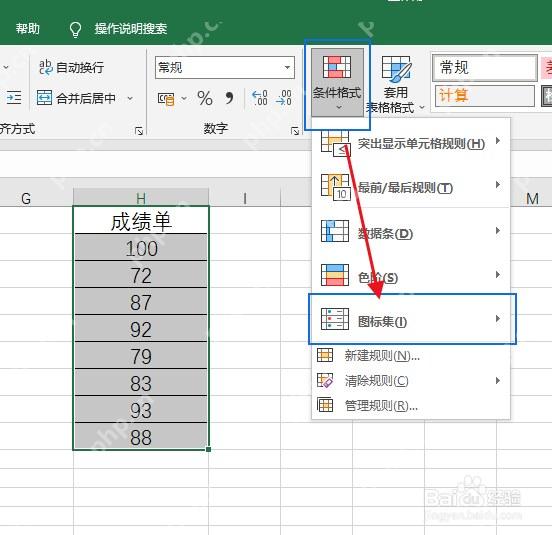Click the cell with value 92
Viewport: 552px width, 535px height.
[x=141, y=329]
